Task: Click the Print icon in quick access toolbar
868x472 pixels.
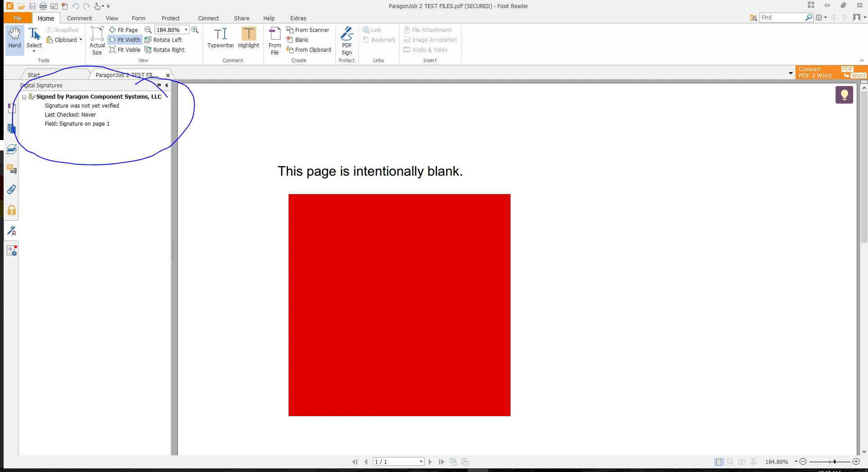Action: [x=43, y=6]
